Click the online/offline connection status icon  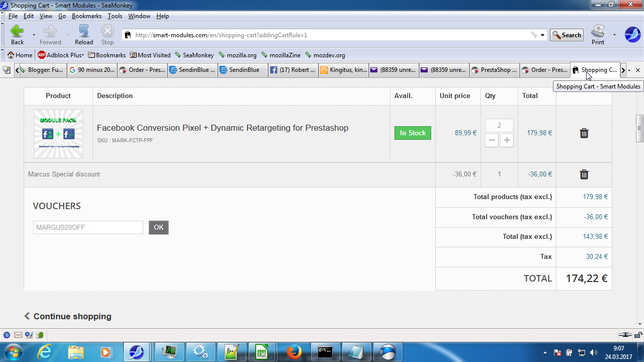[625, 335]
